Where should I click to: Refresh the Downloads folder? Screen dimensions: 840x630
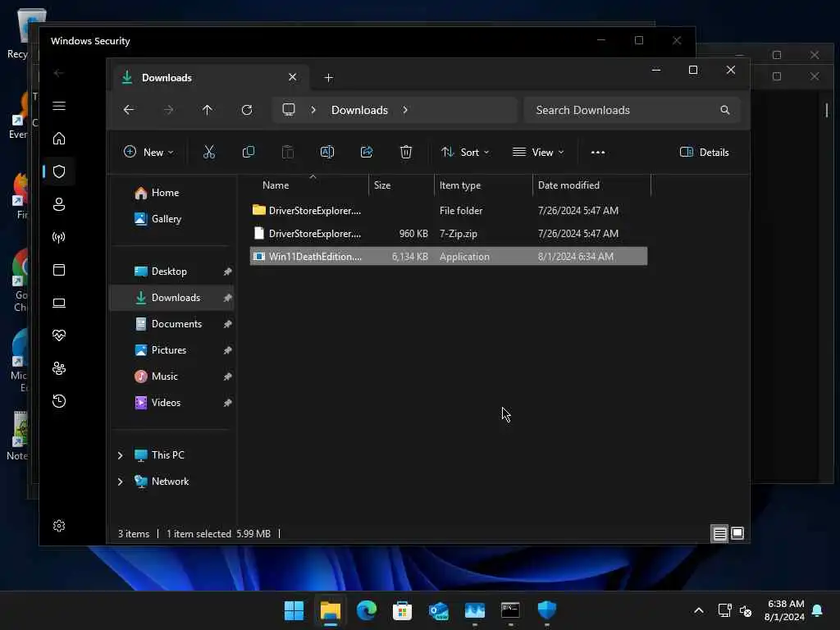click(247, 110)
